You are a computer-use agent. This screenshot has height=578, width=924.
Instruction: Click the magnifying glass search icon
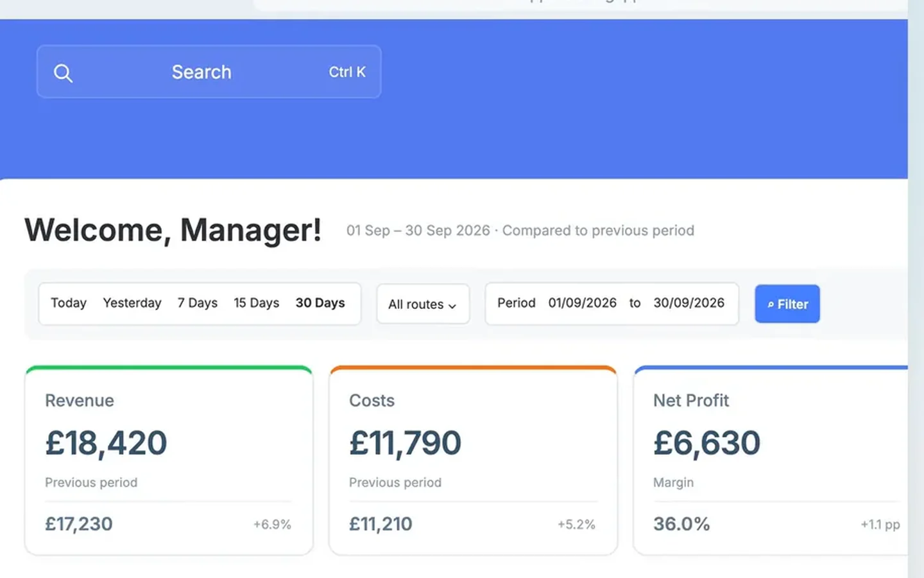(x=63, y=73)
